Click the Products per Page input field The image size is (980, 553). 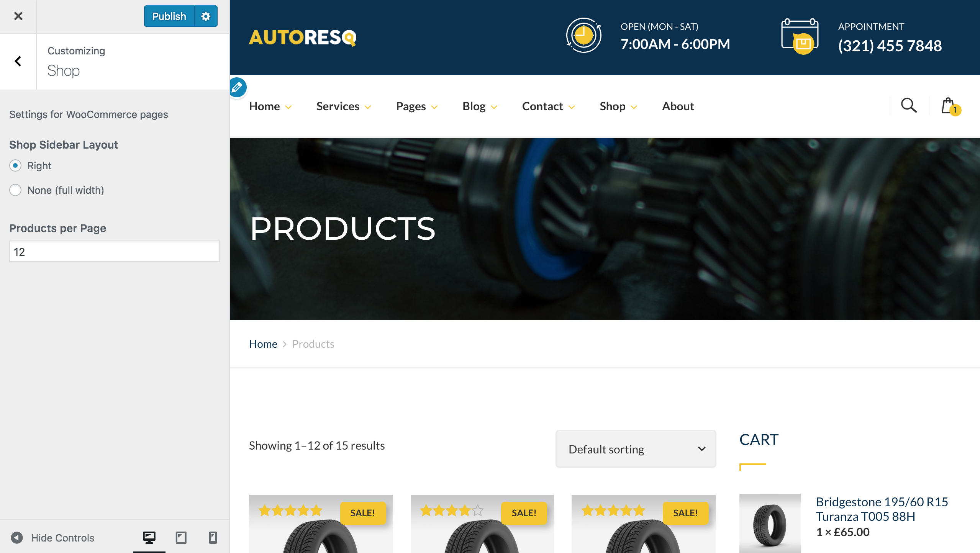pyautogui.click(x=115, y=252)
